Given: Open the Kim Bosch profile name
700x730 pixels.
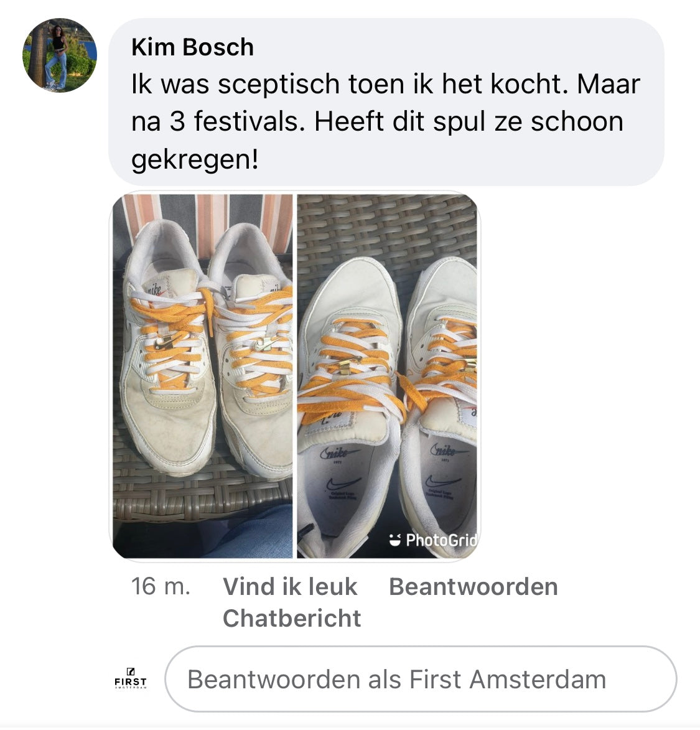Looking at the screenshot, I should [192, 47].
